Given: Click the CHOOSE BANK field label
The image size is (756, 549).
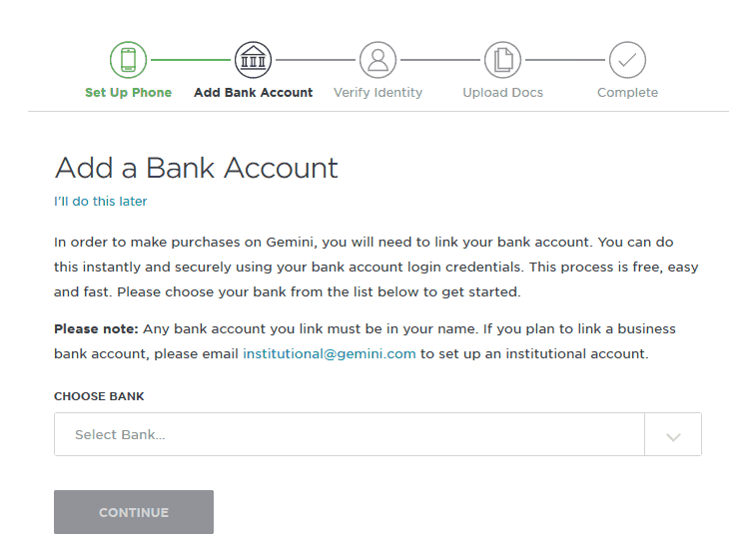Looking at the screenshot, I should coord(99,396).
